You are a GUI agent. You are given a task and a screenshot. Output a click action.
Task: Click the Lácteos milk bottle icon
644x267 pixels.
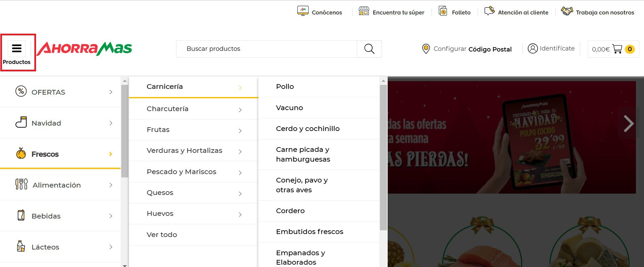coord(21,246)
